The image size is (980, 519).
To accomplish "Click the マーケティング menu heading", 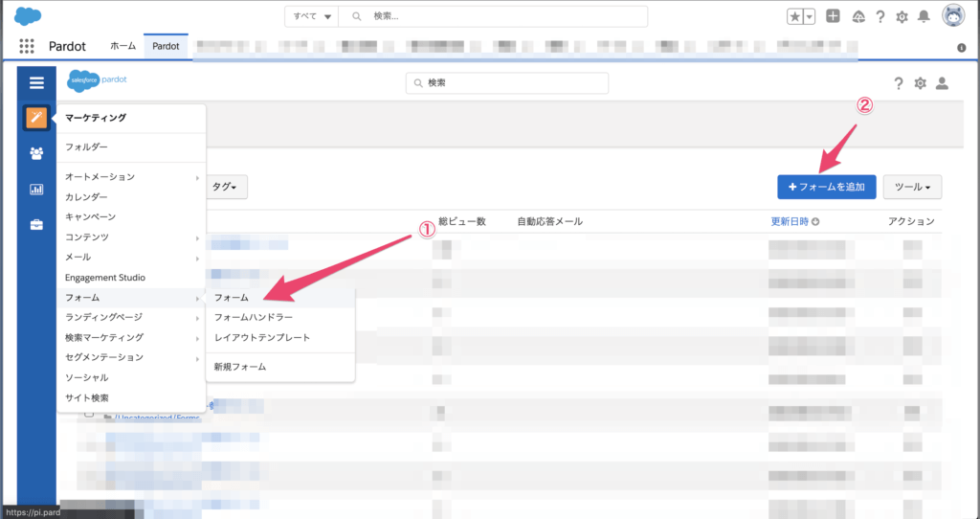I will [x=96, y=118].
